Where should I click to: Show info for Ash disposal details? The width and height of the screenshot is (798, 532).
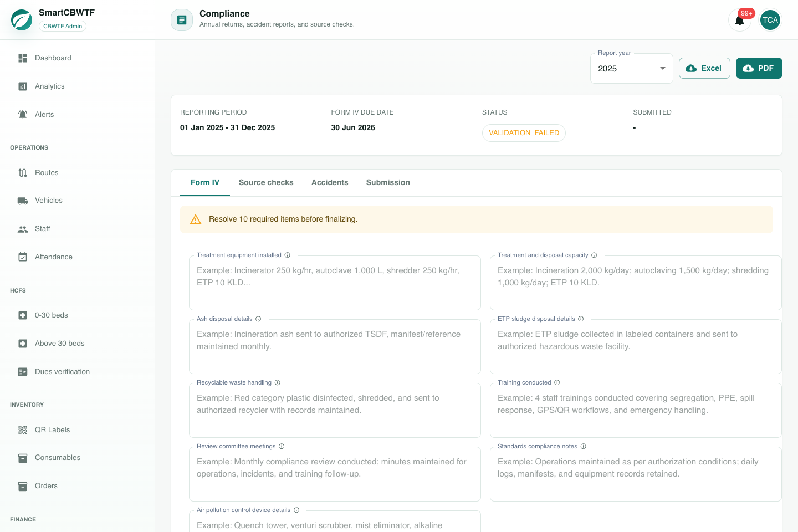pyautogui.click(x=258, y=319)
